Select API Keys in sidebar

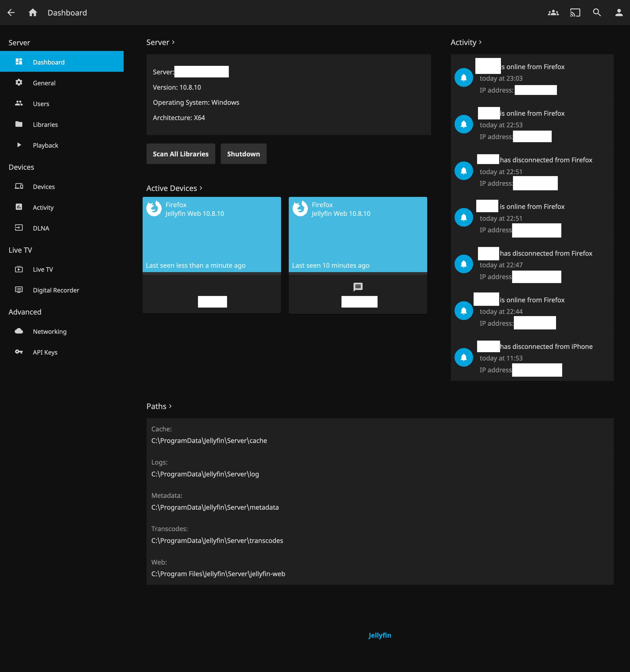coord(45,352)
